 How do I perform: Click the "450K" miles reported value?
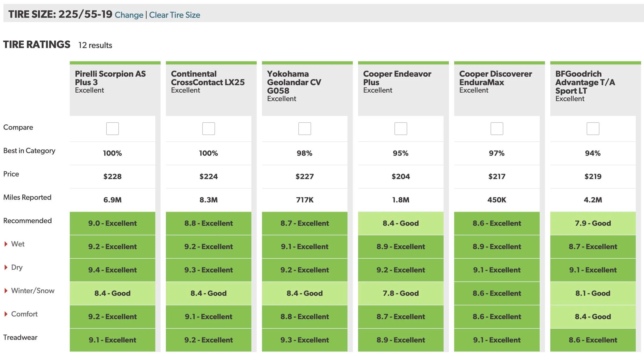click(497, 200)
